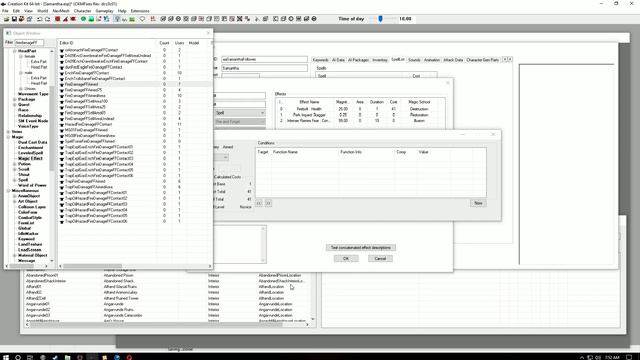This screenshot has width=640, height=360.
Task: Open File Explorer from the taskbar
Action: [x=67, y=357]
